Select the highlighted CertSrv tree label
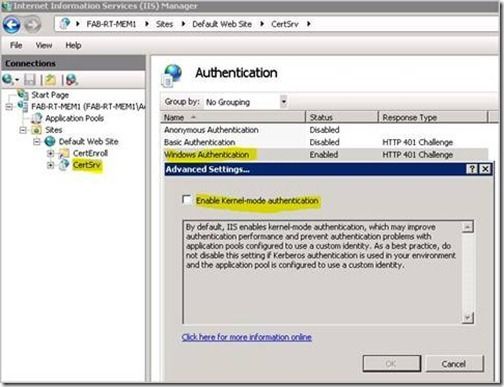Image resolution: width=504 pixels, height=387 pixels. click(87, 165)
